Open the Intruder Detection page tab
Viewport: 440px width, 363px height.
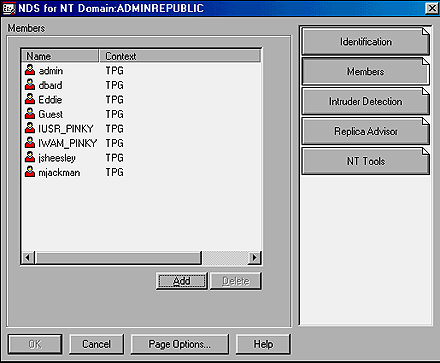(x=366, y=101)
